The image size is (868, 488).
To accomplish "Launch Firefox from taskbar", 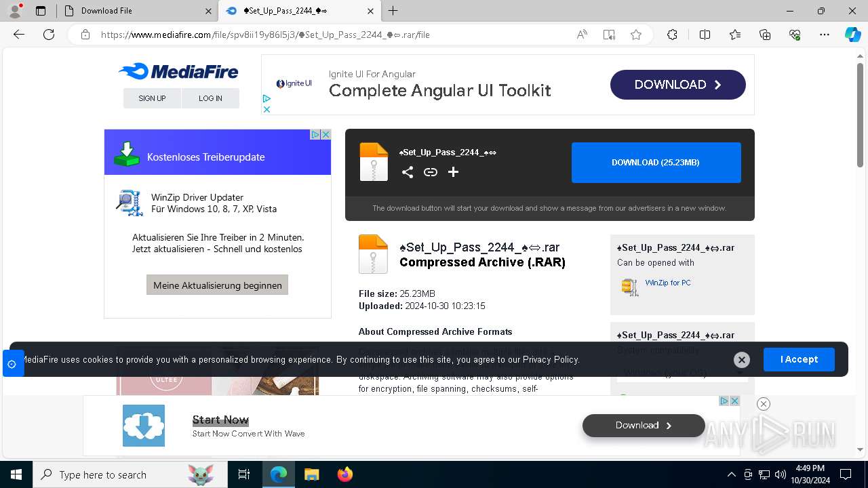I will pyautogui.click(x=345, y=474).
